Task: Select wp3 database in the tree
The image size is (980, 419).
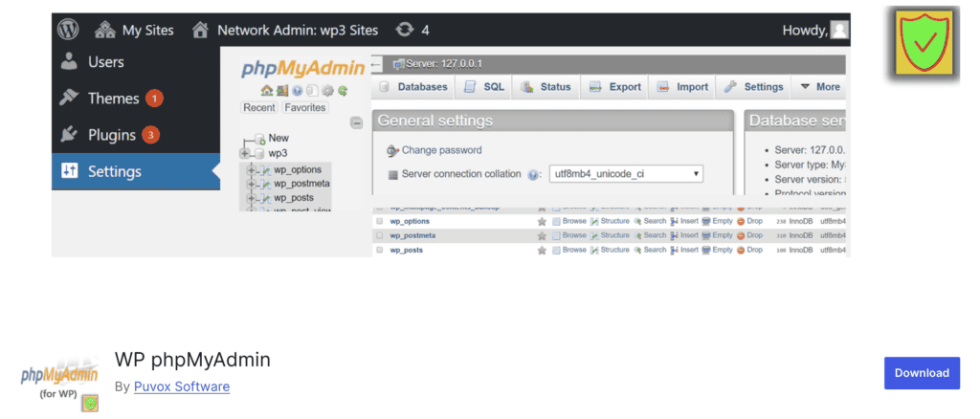Action: coord(278,153)
